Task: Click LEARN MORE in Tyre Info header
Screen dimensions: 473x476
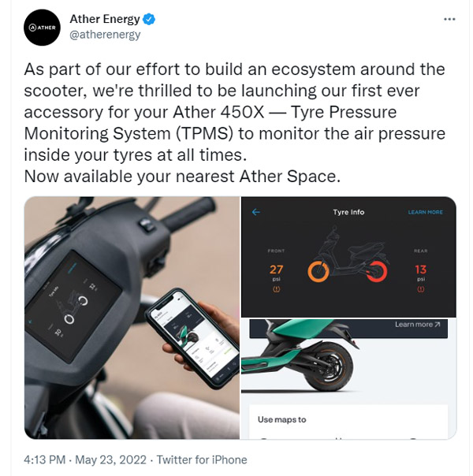Action: pos(425,212)
